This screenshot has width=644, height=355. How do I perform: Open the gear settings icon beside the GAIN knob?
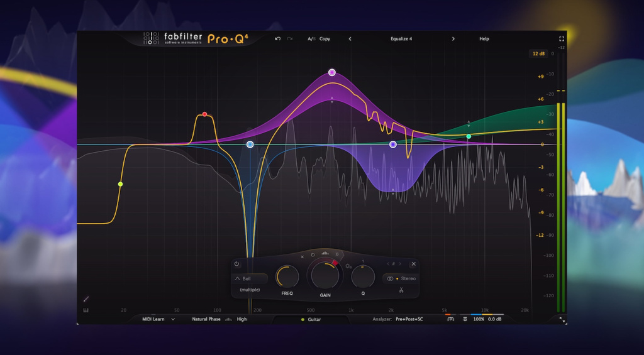click(x=348, y=266)
